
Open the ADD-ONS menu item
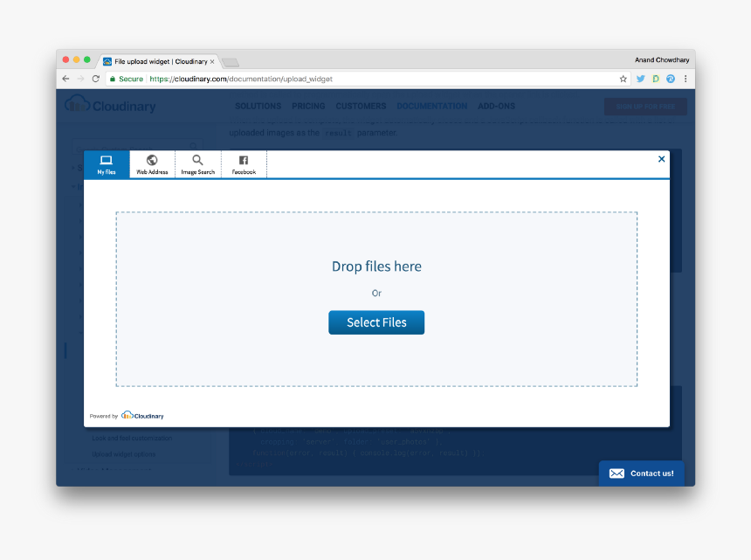(497, 107)
